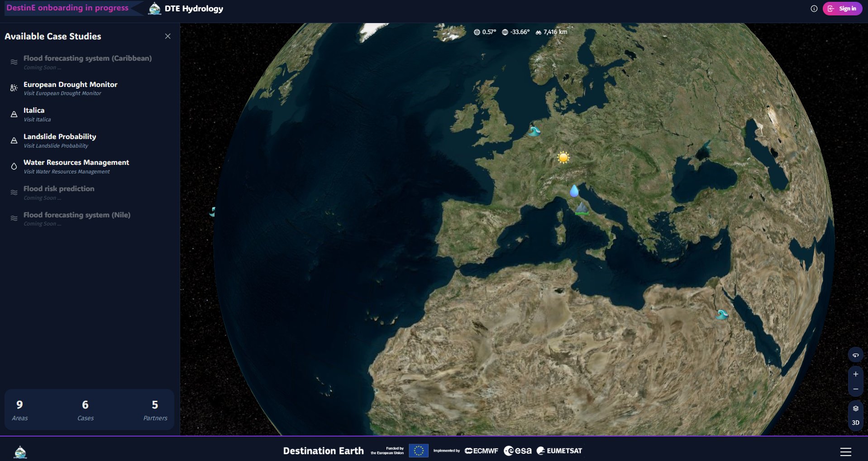Click the DTE Hydrology logo icon

(155, 9)
